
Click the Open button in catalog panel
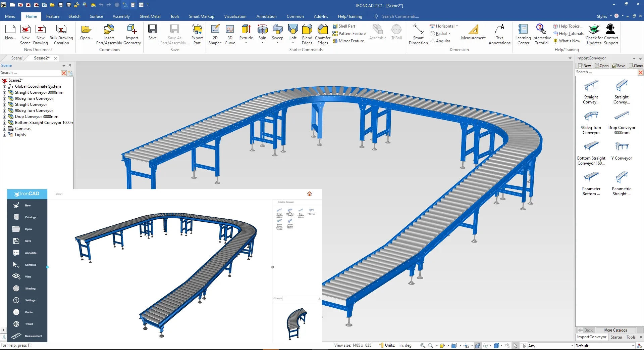pos(602,66)
